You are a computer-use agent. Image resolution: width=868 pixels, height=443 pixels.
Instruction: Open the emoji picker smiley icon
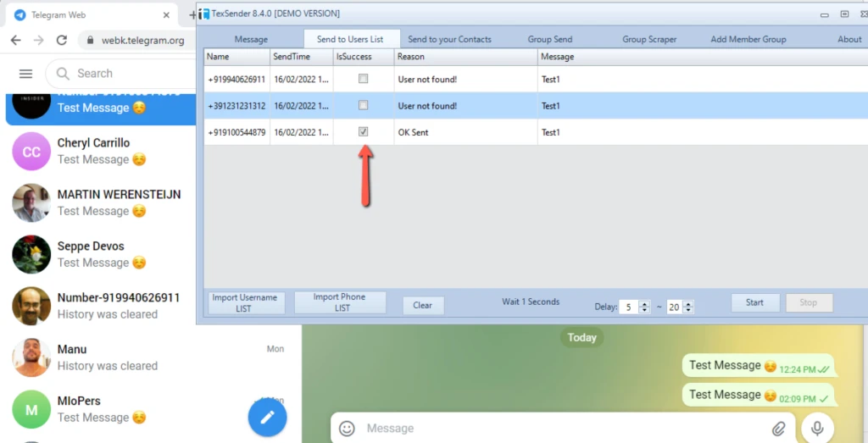(347, 428)
